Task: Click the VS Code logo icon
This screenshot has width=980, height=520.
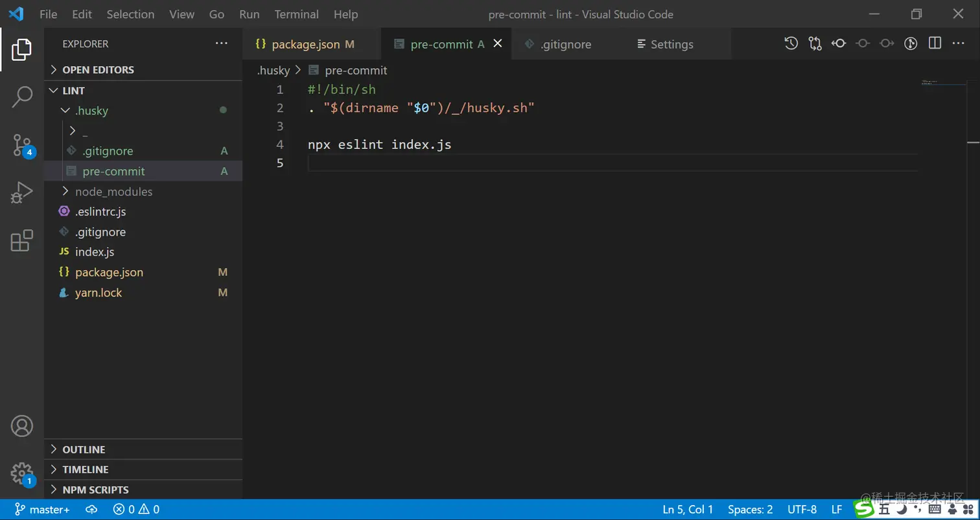Action: [16, 14]
